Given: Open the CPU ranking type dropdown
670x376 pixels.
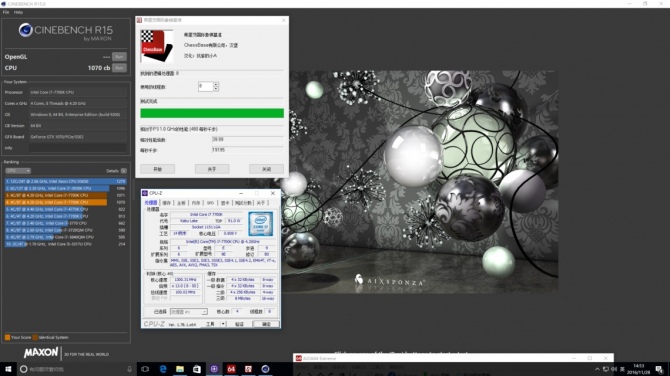Looking at the screenshot, I should (18, 171).
